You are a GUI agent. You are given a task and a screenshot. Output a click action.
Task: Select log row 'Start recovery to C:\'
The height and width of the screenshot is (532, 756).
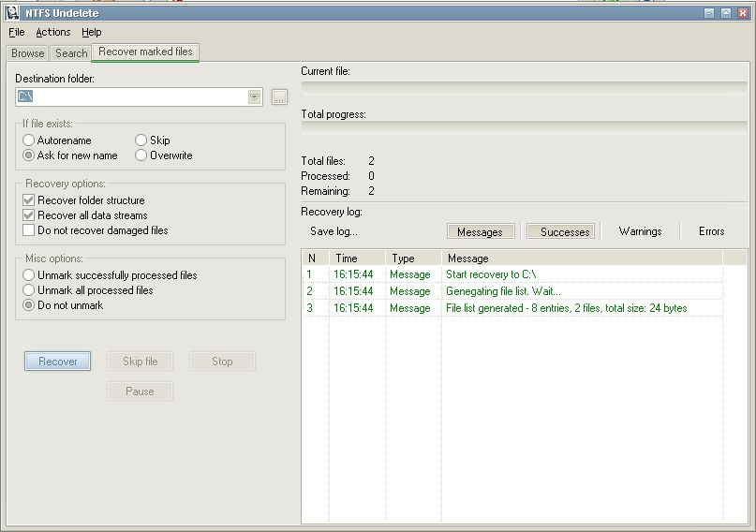point(512,274)
